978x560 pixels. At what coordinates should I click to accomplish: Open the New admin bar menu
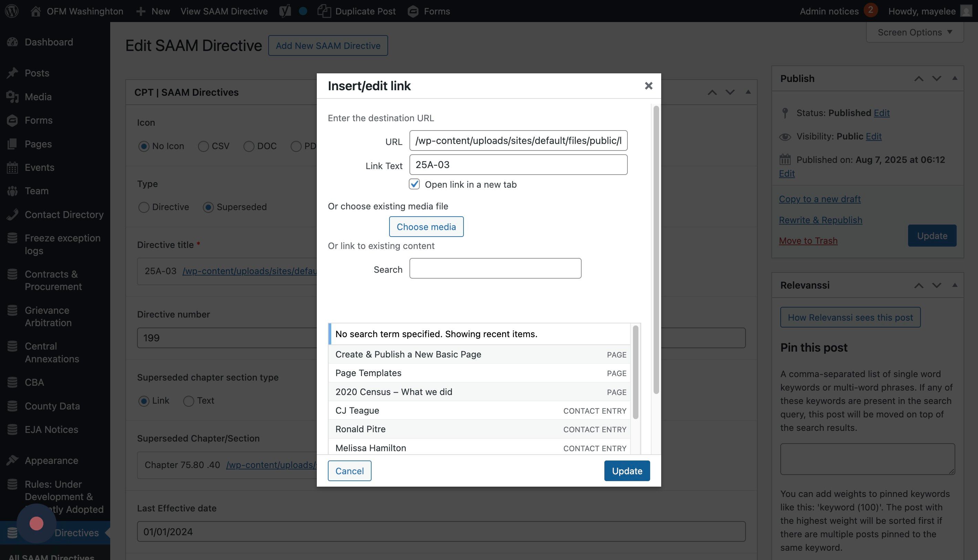tap(153, 11)
